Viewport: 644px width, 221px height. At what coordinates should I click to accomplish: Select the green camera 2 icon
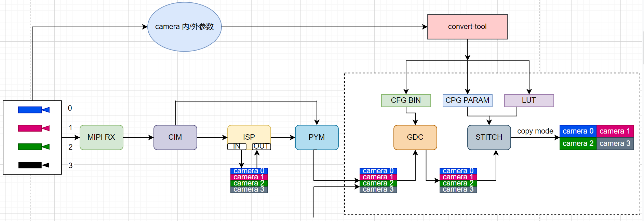(33, 147)
